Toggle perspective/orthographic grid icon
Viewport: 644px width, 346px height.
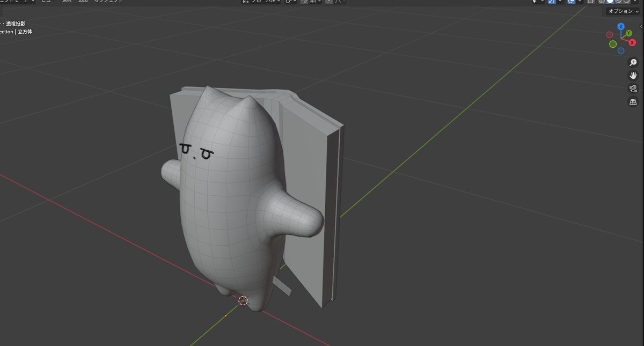pos(633,101)
